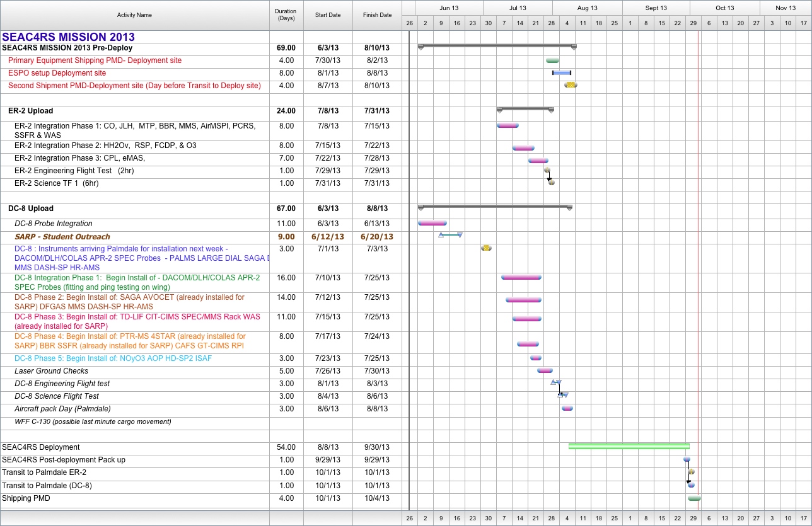
Task: Select the Finish Date column header
Action: tap(377, 15)
